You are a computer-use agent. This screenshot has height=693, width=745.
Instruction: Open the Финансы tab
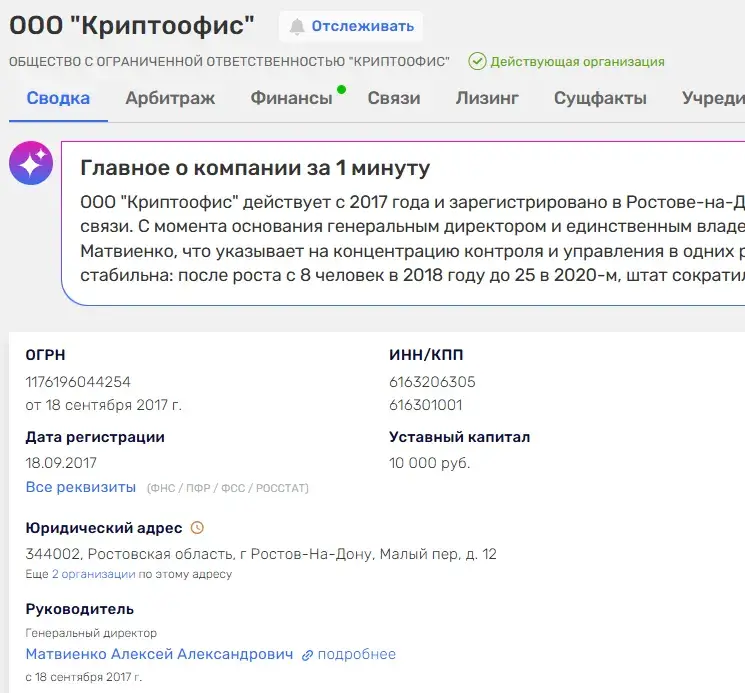coord(291,98)
